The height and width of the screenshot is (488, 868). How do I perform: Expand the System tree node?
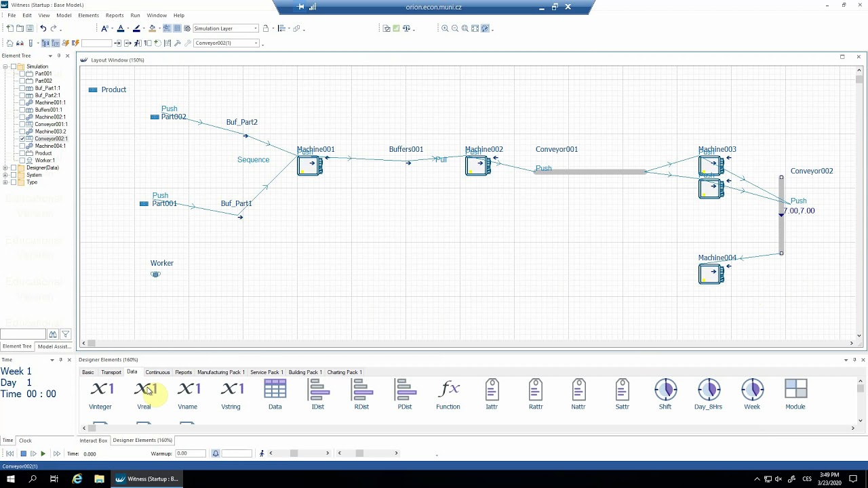[x=5, y=176]
